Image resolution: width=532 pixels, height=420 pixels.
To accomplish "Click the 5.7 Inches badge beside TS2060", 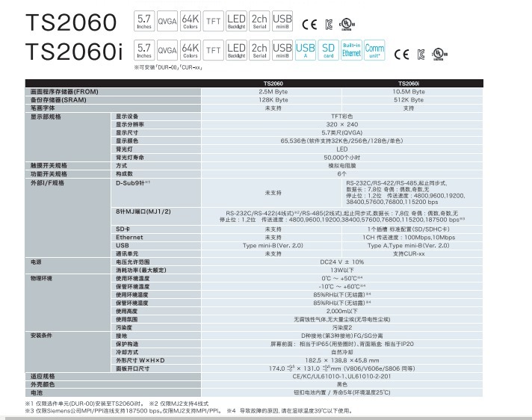I will click(144, 21).
